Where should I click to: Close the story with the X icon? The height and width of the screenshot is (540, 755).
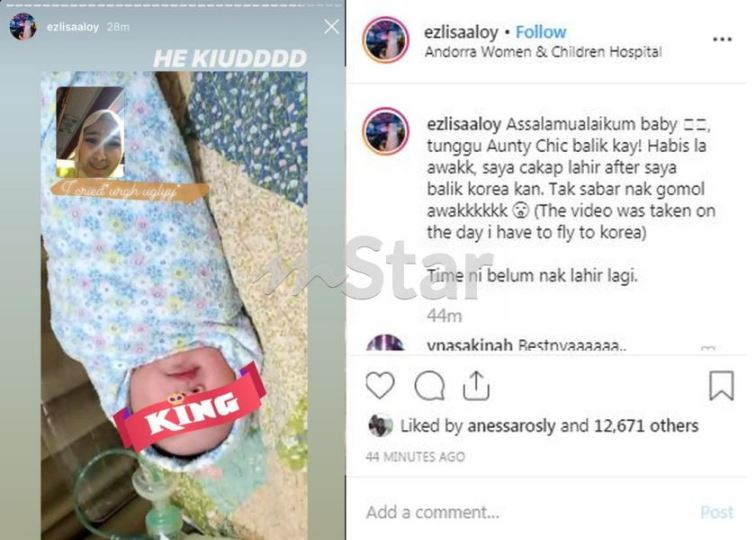[x=331, y=26]
